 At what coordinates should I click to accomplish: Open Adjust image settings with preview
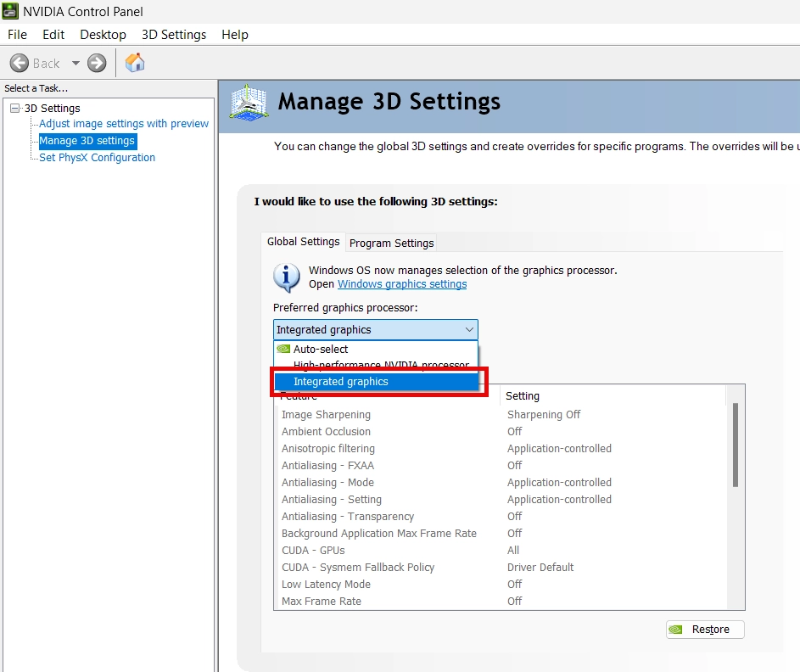[124, 124]
